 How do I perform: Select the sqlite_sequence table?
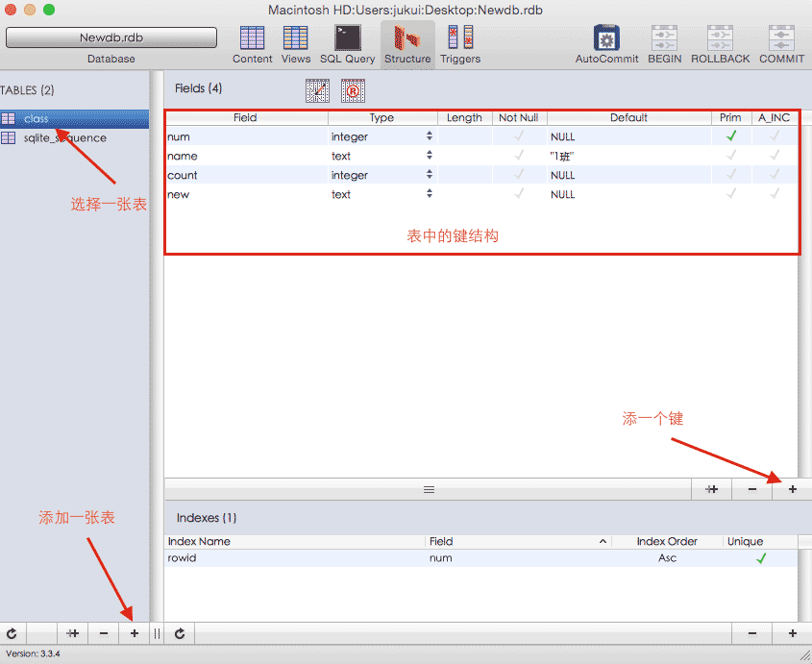pyautogui.click(x=65, y=138)
